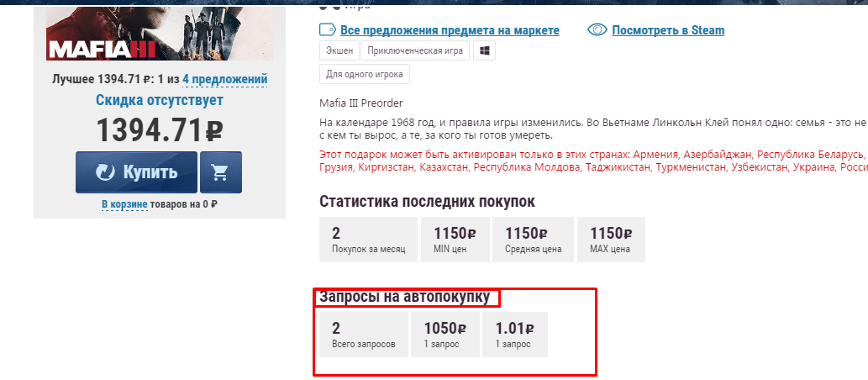Screen dimensions: 868x380
Task: Open the В корзине cart link
Action: pos(124,203)
